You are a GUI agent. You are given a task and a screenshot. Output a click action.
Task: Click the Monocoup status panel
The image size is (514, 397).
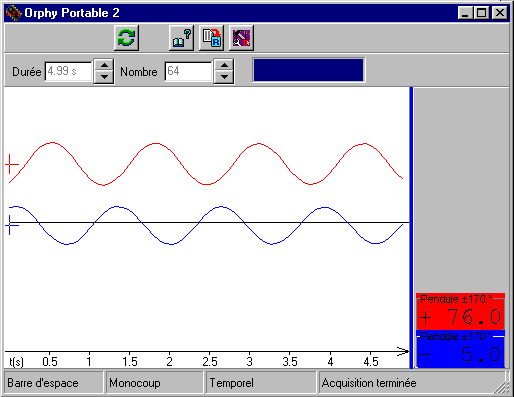[154, 383]
